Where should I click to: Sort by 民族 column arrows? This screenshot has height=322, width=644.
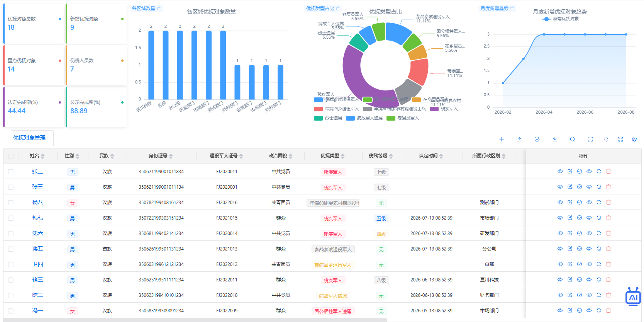click(x=112, y=156)
